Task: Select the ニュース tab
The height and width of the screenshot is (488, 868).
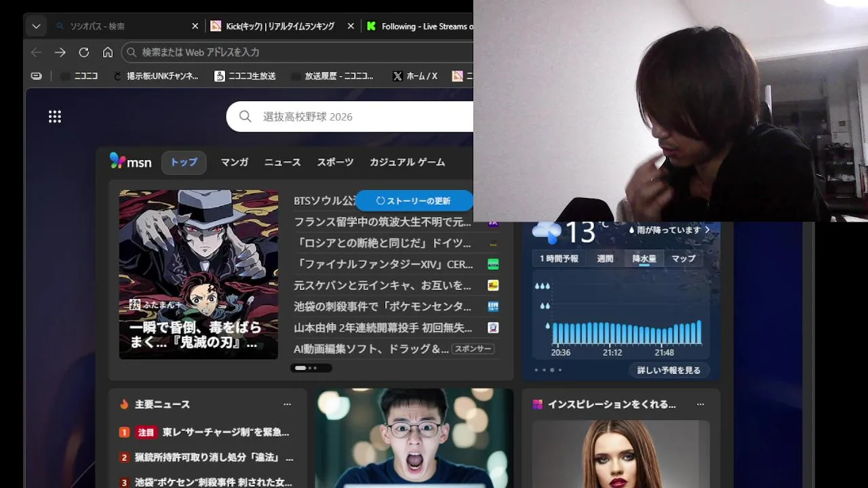Action: click(x=283, y=163)
